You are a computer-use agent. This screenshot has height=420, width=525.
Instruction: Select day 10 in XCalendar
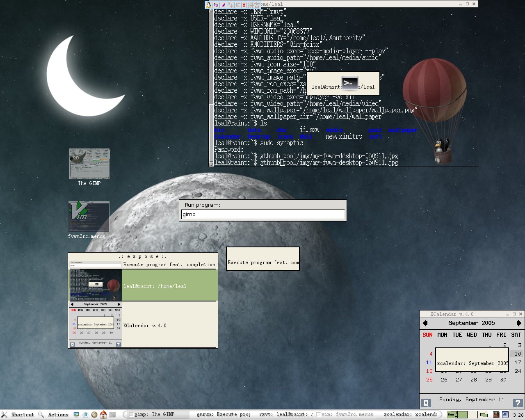518,354
